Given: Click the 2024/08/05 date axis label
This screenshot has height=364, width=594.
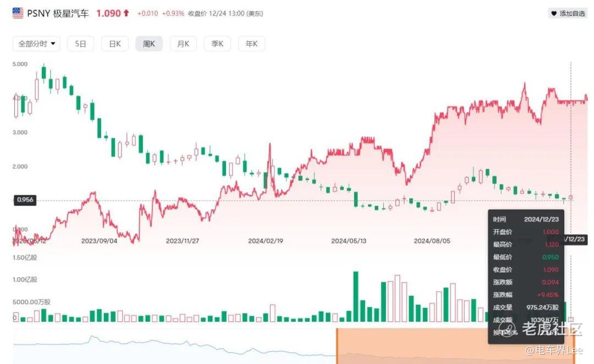Looking at the screenshot, I should 432,241.
